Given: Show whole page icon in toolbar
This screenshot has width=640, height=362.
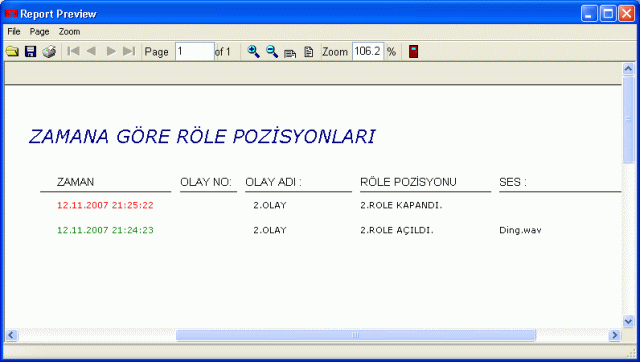Looking at the screenshot, I should [x=309, y=52].
